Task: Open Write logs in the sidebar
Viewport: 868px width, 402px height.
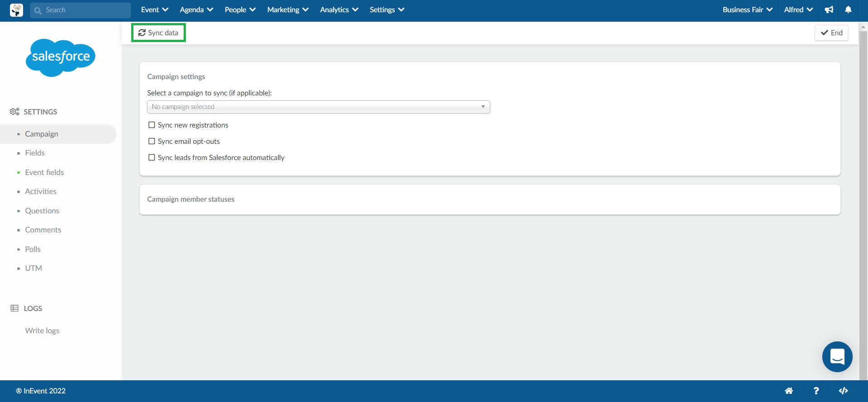Action: tap(42, 331)
